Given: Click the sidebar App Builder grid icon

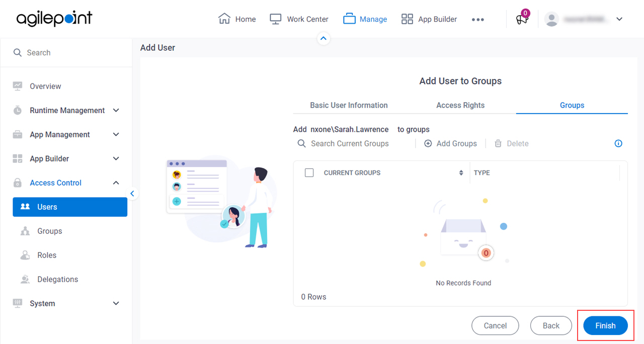Looking at the screenshot, I should click(18, 158).
